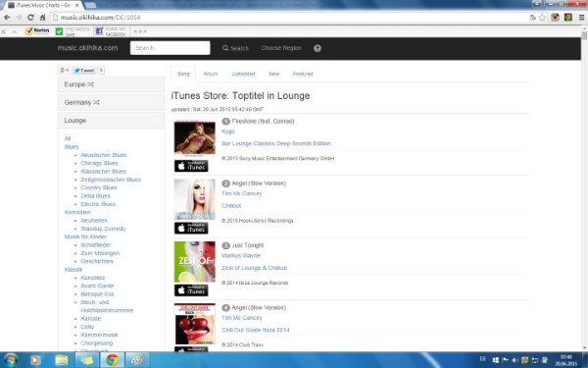Click the Tweet button
Image resolution: width=588 pixels, height=368 pixels.
point(84,71)
